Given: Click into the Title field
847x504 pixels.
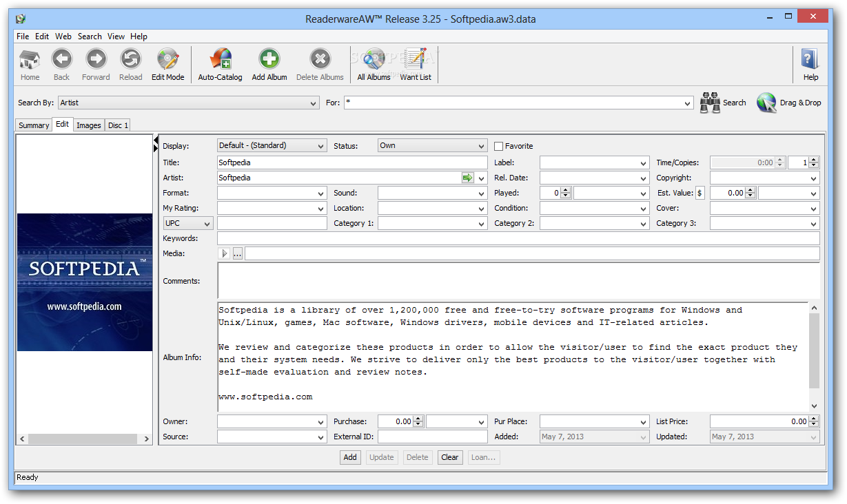Looking at the screenshot, I should 352,162.
